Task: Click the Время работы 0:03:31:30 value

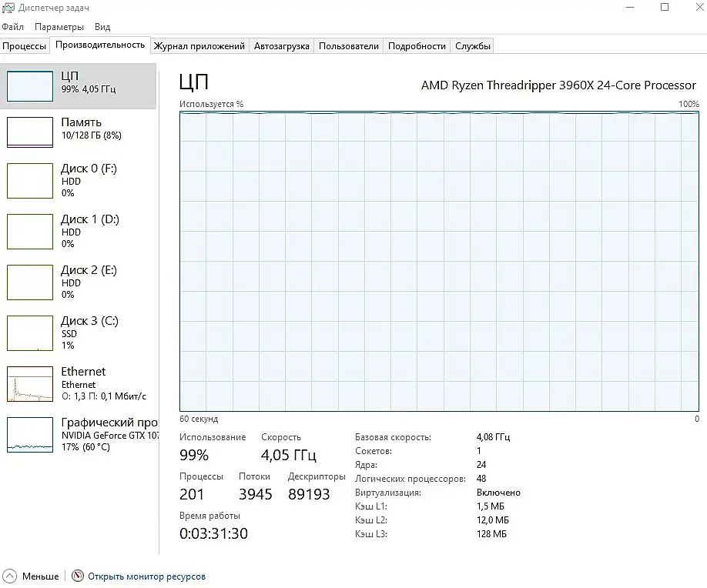Action: (214, 533)
